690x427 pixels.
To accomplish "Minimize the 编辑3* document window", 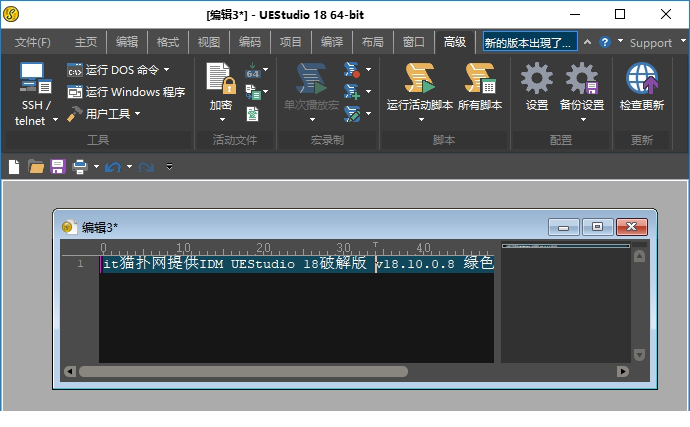I will pyautogui.click(x=564, y=227).
